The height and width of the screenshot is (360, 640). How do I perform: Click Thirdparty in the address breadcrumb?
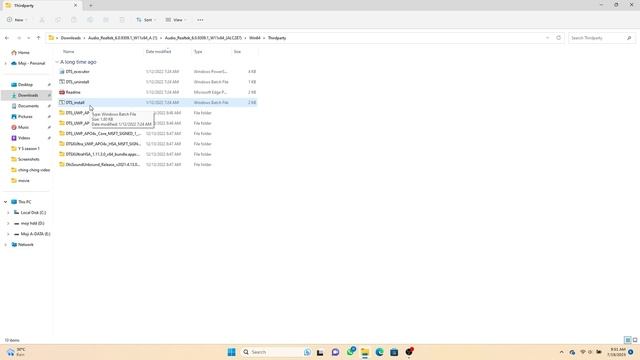[277, 38]
